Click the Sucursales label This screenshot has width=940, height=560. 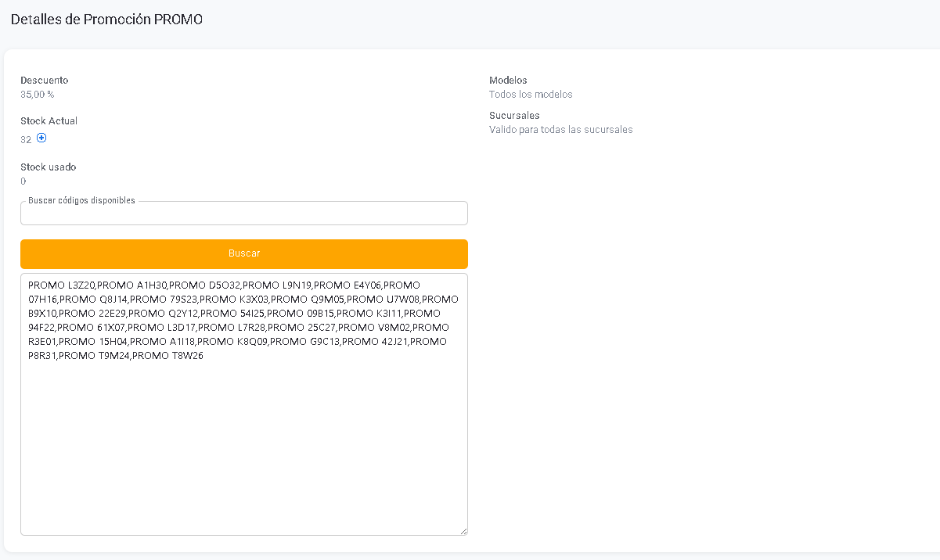[x=514, y=115]
